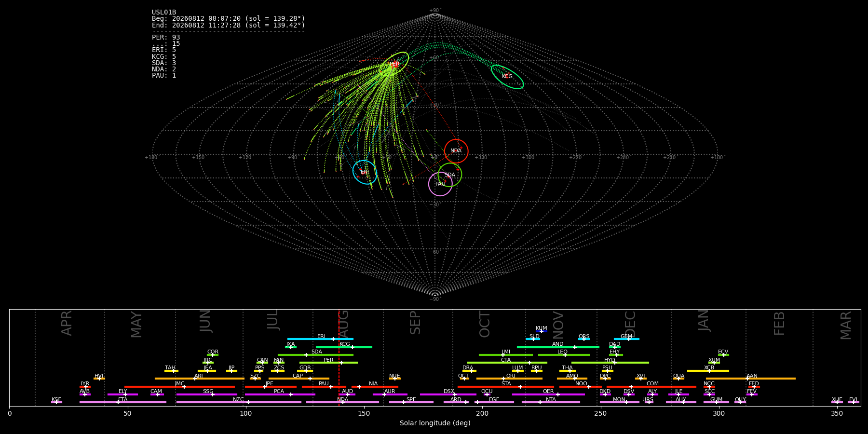Image resolution: width=868 pixels, height=434 pixels.
Task: Click the purple PCA activity bar in the timeline
Action: point(280,394)
